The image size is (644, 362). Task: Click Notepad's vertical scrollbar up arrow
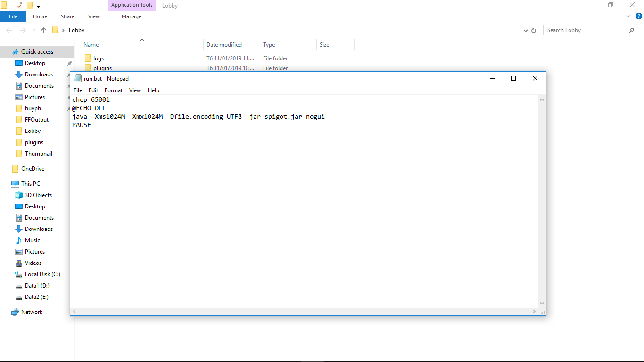pos(542,99)
